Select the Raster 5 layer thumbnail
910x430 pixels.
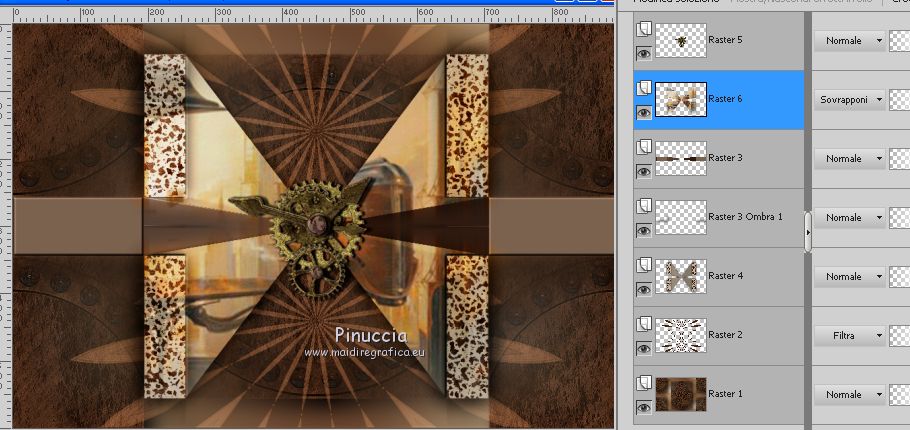click(x=681, y=41)
